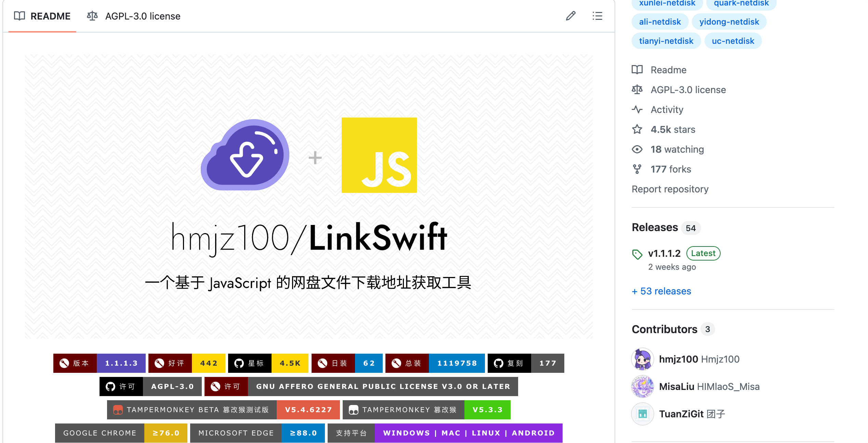View the 177 forks link

(x=671, y=169)
